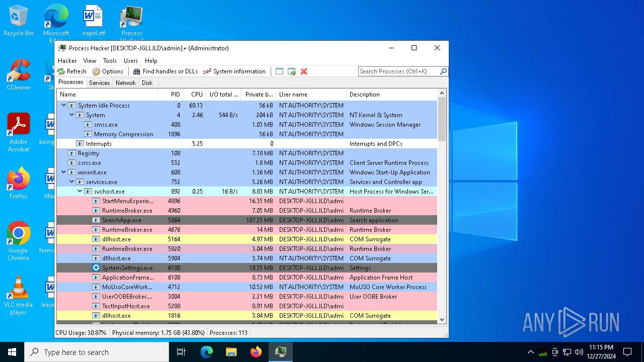Select RuntimeBroker.exe with PID 4960
This screenshot has height=362, width=644.
click(x=247, y=210)
